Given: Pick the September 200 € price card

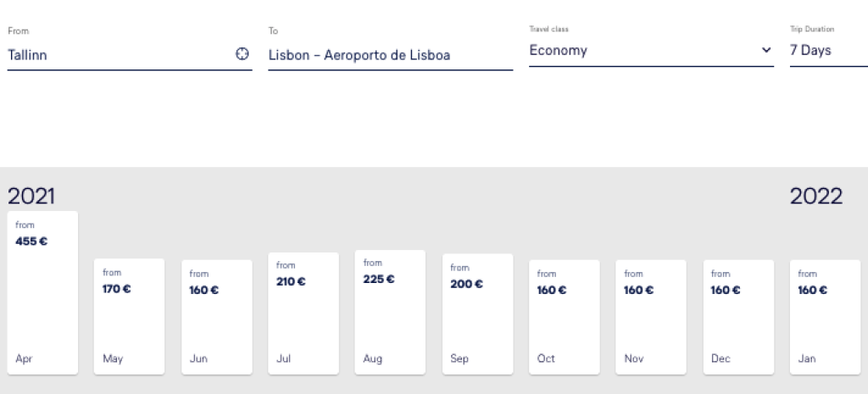Looking at the screenshot, I should click(x=477, y=314).
